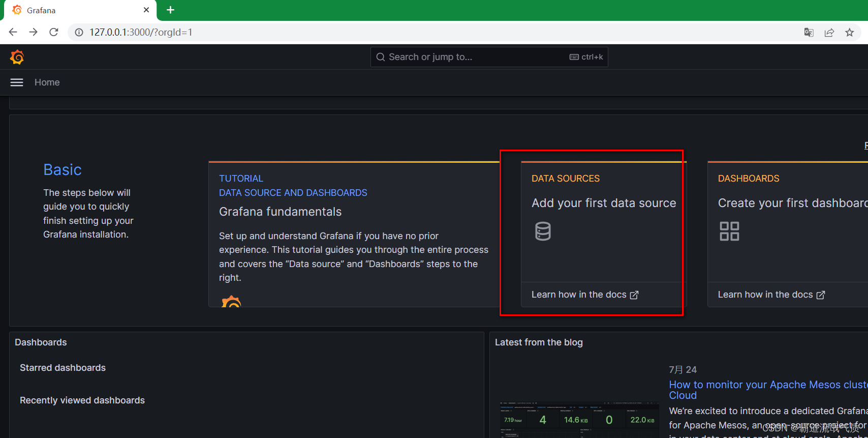Bookmark this page with star icon
The width and height of the screenshot is (868, 438).
coord(850,33)
